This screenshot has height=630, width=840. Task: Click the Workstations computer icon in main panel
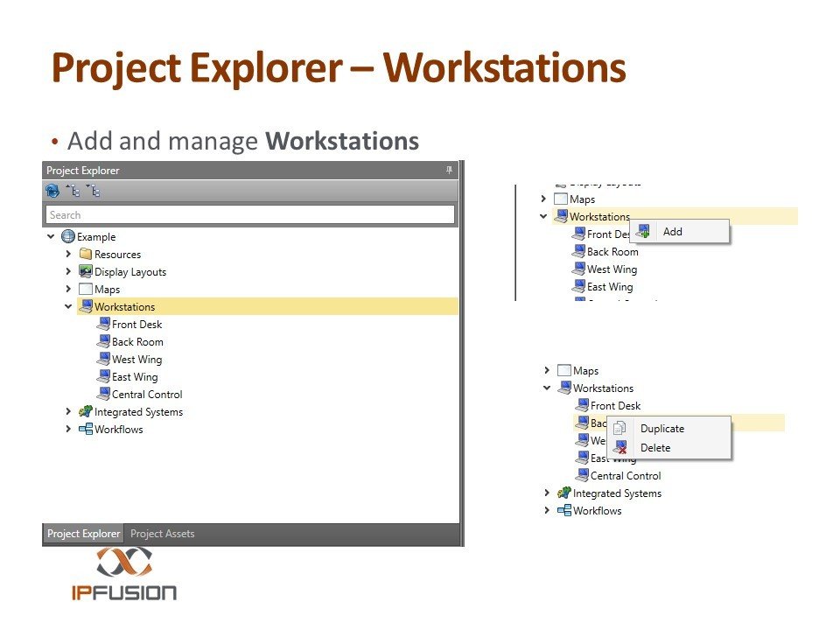tap(86, 306)
